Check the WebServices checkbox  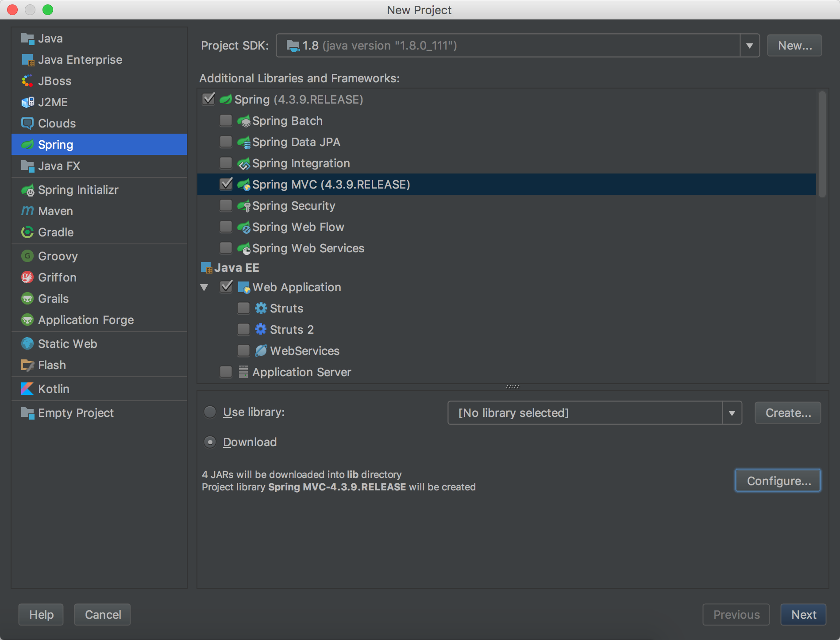point(244,351)
